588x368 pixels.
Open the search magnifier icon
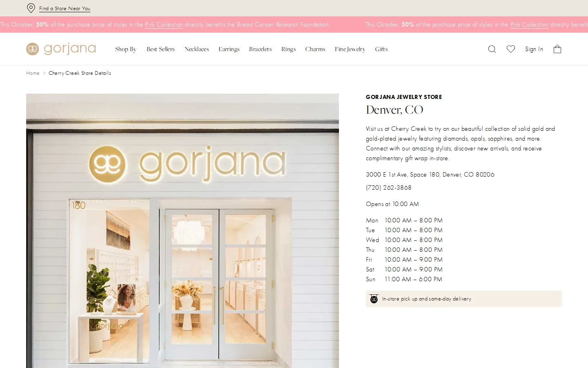click(x=492, y=49)
